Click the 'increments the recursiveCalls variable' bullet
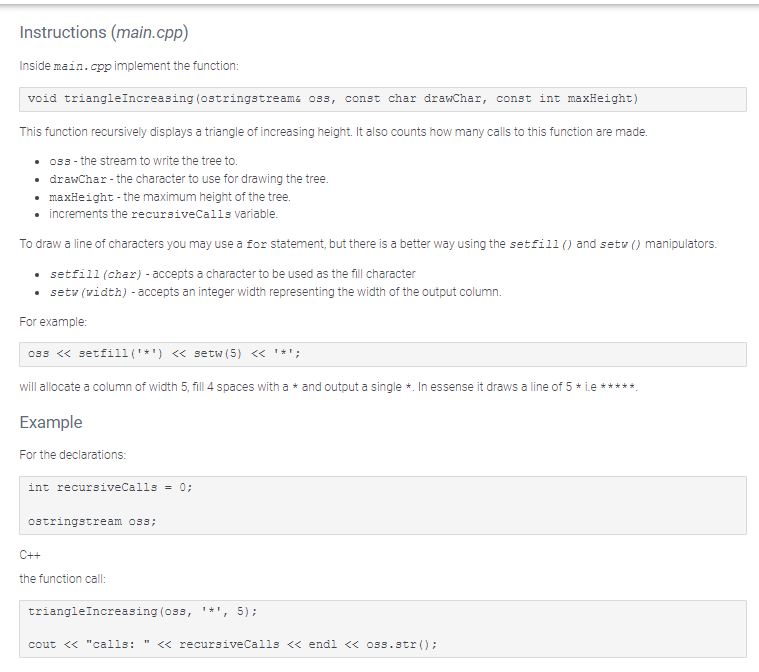This screenshot has width=759, height=672. (163, 214)
